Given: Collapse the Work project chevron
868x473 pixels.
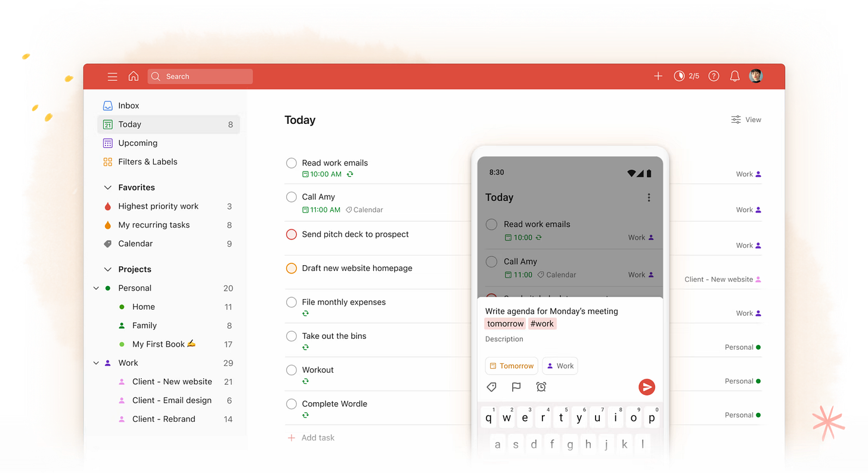Looking at the screenshot, I should pos(97,363).
